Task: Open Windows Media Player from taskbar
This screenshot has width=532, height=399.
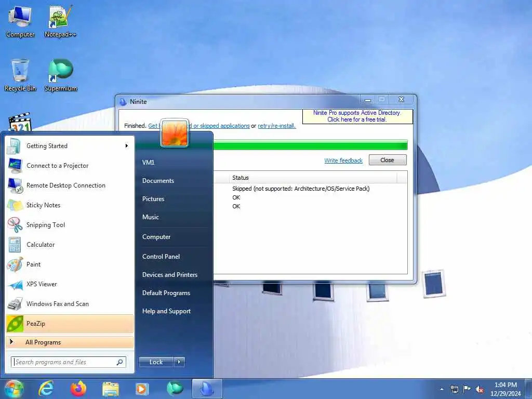Action: (142, 389)
